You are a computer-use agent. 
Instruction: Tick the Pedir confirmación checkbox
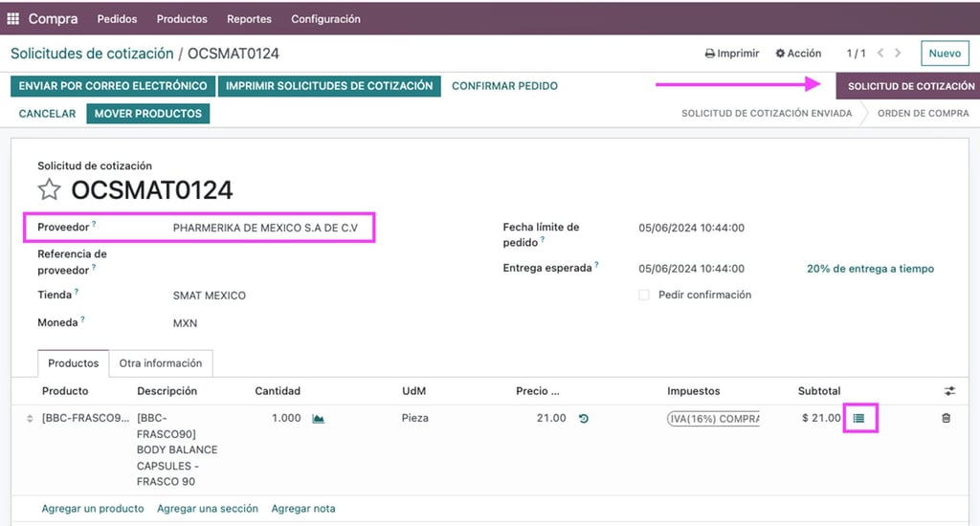[x=644, y=295]
